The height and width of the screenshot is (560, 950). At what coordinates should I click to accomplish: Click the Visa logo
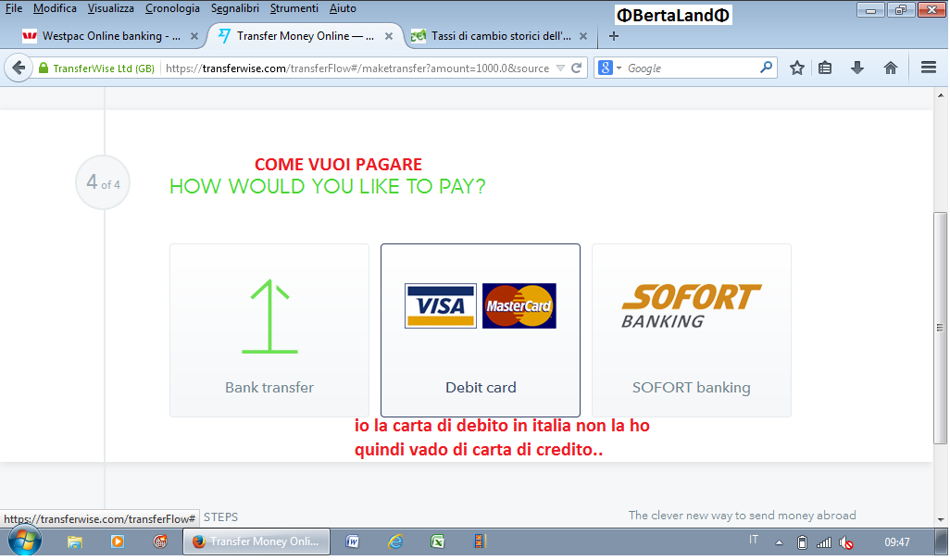tap(441, 305)
